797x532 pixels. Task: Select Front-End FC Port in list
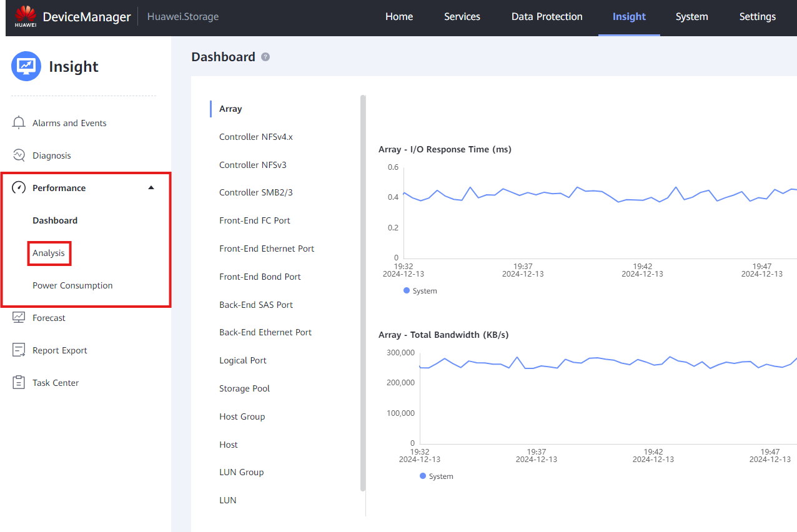pos(255,220)
